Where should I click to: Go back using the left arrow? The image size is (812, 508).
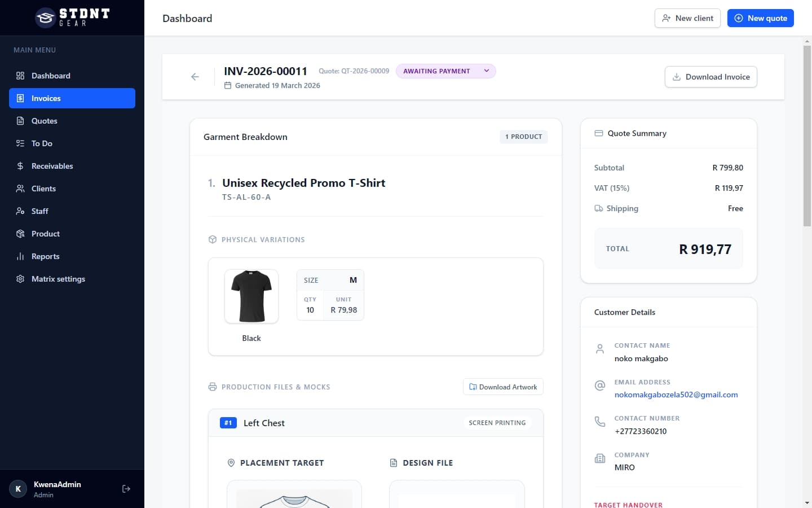click(195, 77)
